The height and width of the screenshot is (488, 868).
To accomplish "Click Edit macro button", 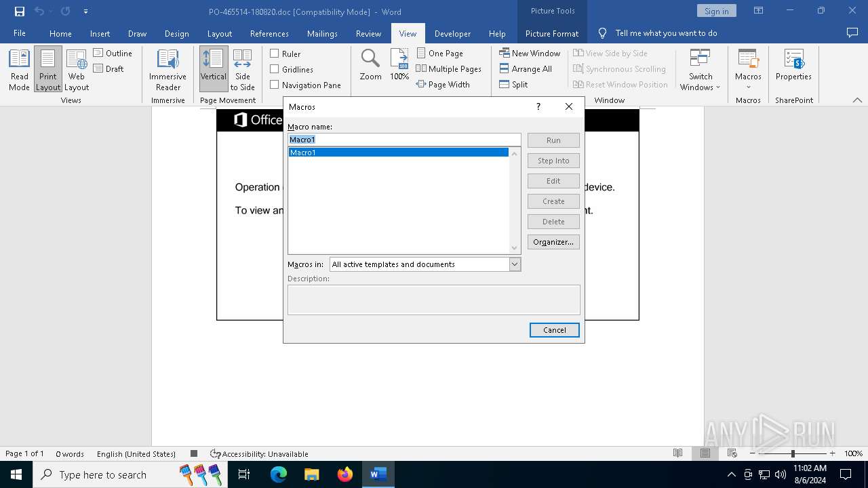I will (553, 181).
